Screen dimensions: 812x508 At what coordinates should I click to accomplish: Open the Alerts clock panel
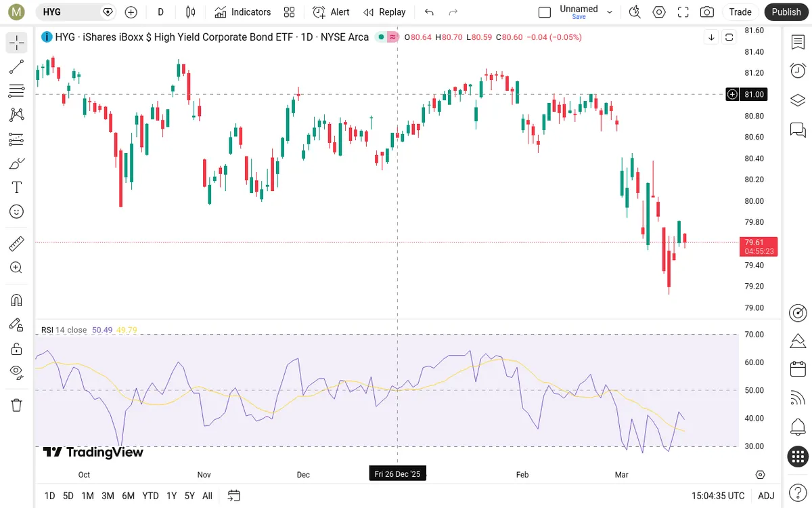coord(798,71)
